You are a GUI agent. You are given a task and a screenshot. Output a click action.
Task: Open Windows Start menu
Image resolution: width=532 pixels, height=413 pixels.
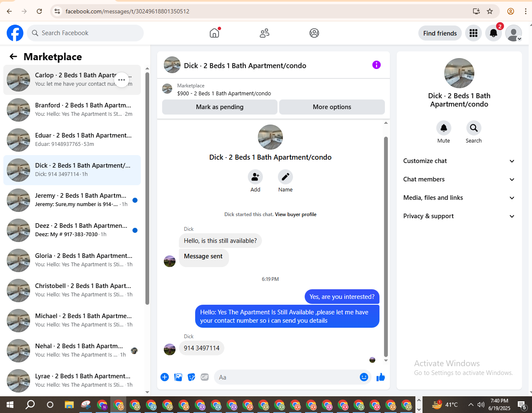pos(10,405)
